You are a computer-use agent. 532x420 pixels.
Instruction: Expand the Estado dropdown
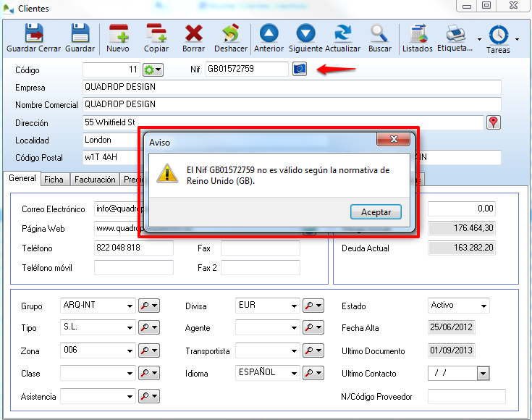(483, 306)
